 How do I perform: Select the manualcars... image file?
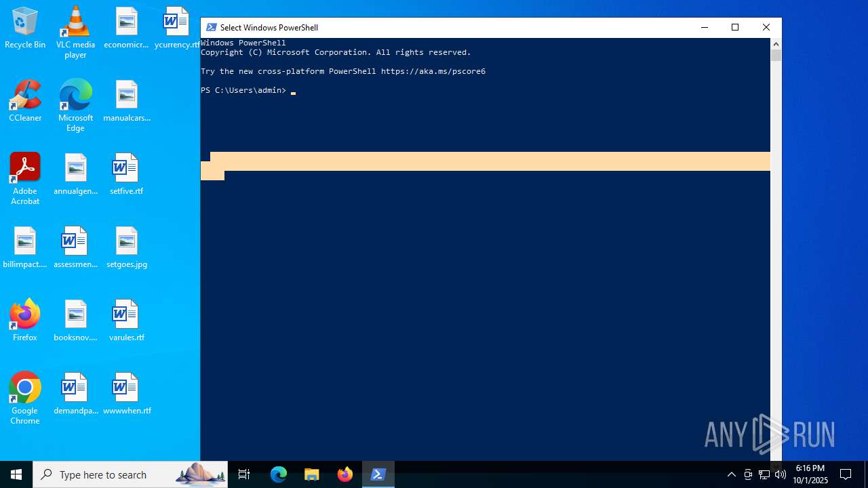pos(126,101)
